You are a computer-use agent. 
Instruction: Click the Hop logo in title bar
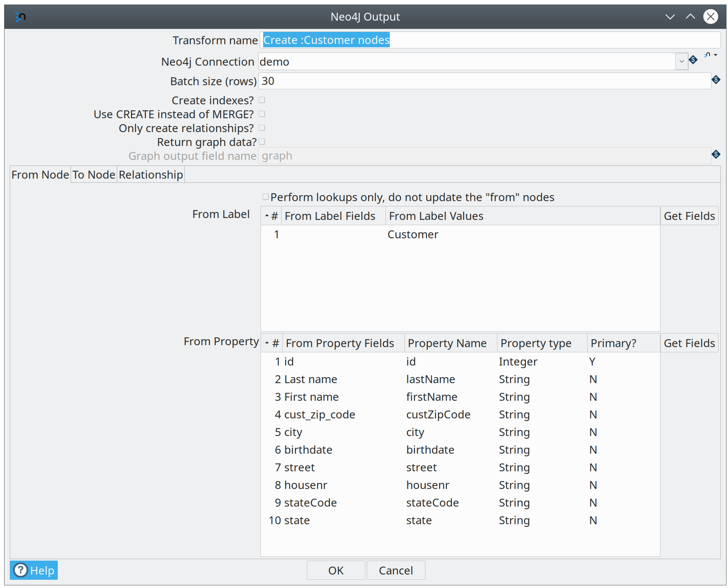pyautogui.click(x=20, y=16)
